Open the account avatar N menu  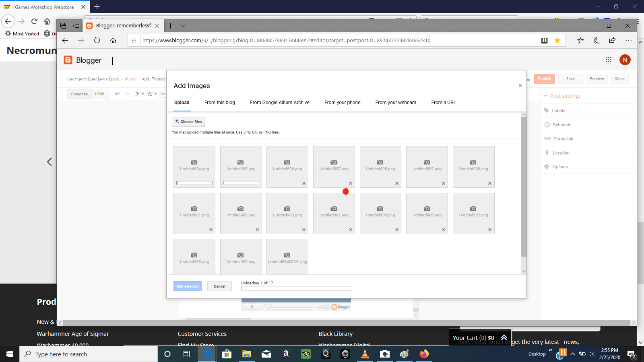pyautogui.click(x=625, y=60)
